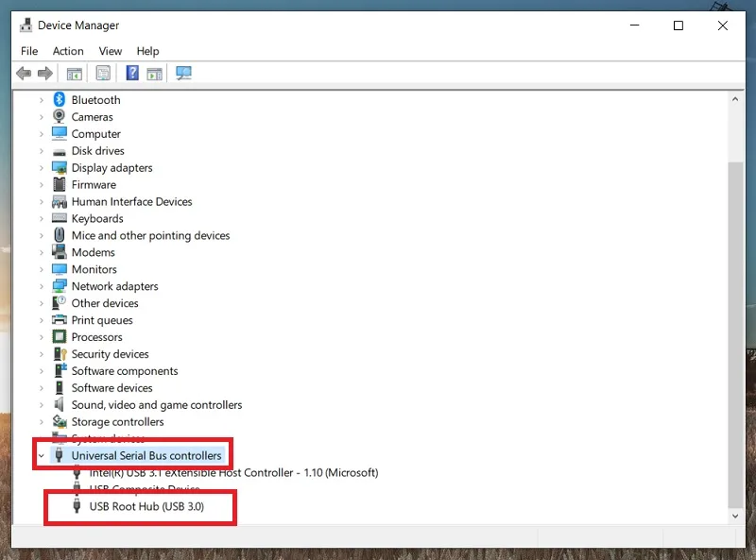Select the Software components category label

coord(125,371)
